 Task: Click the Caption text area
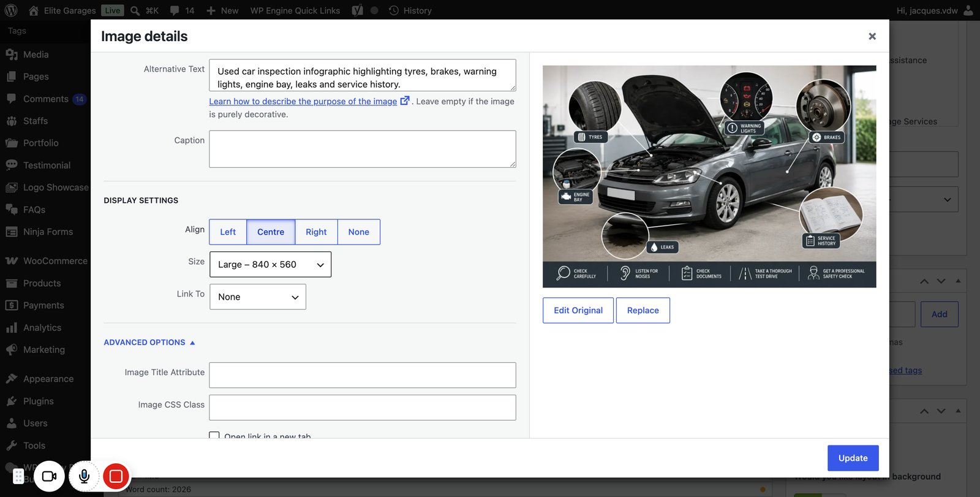pos(363,149)
